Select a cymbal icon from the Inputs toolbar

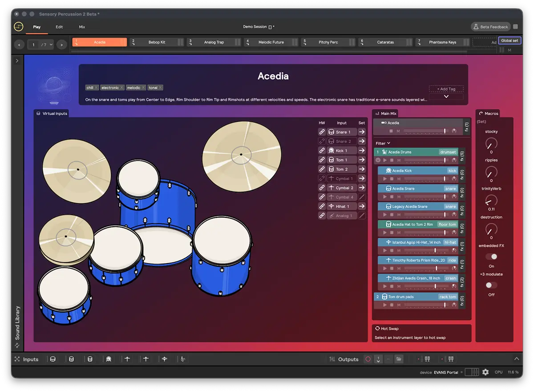(x=128, y=359)
